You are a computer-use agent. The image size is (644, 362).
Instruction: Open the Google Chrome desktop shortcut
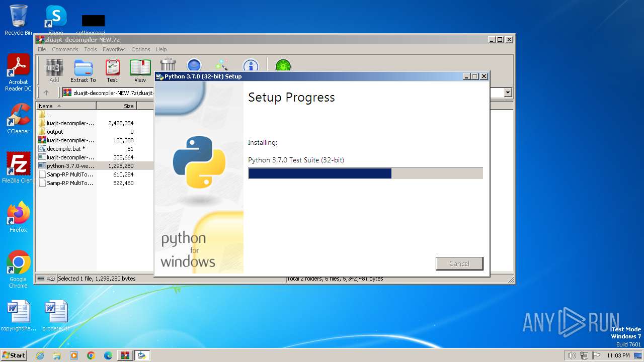click(x=18, y=269)
